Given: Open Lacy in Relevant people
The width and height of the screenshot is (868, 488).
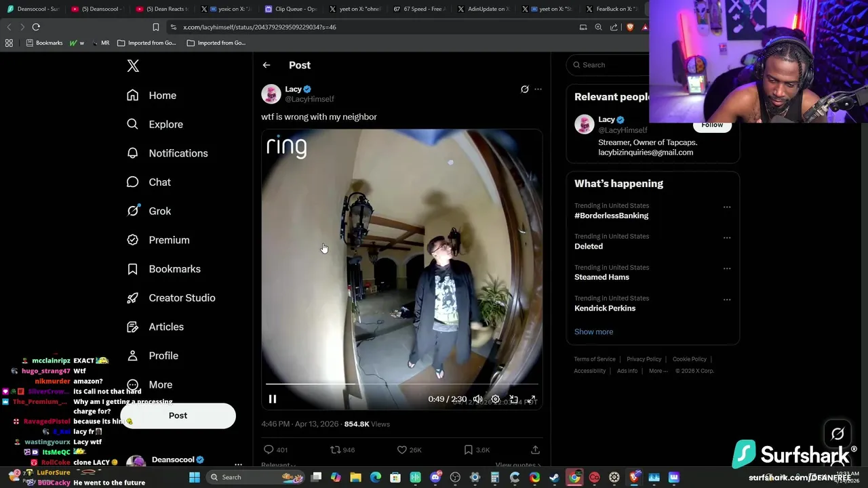Looking at the screenshot, I should pyautogui.click(x=606, y=119).
